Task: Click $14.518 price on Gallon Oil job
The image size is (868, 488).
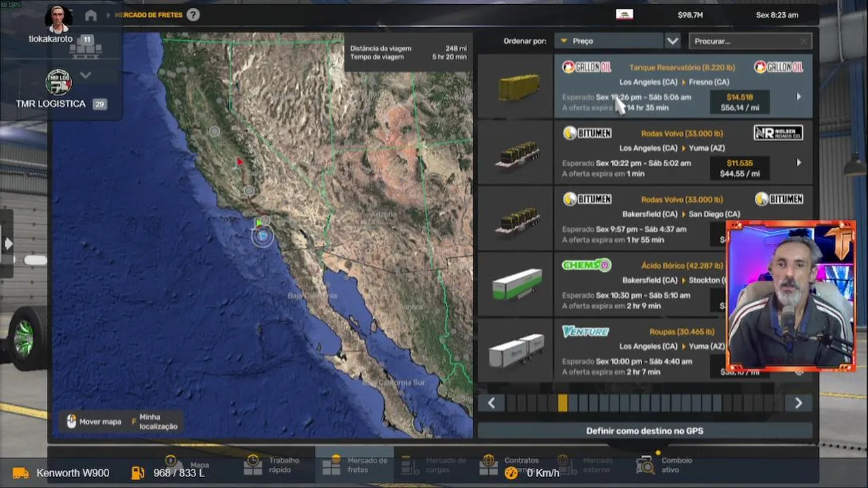Action: click(x=740, y=97)
